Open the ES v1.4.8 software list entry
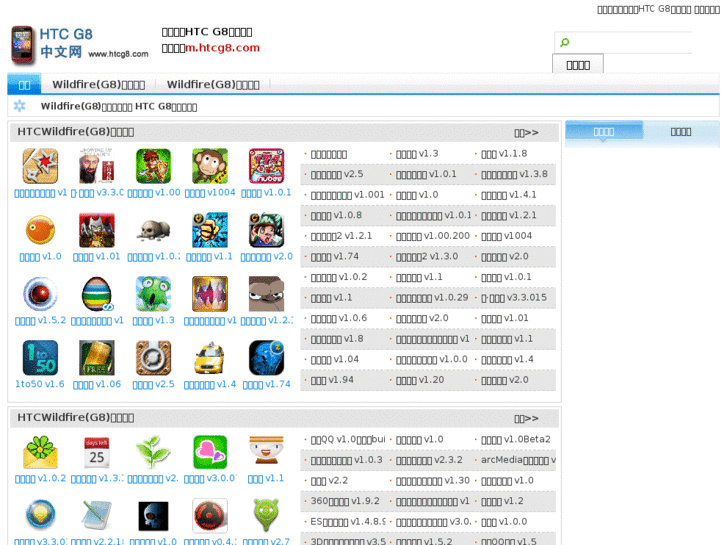 348,522
